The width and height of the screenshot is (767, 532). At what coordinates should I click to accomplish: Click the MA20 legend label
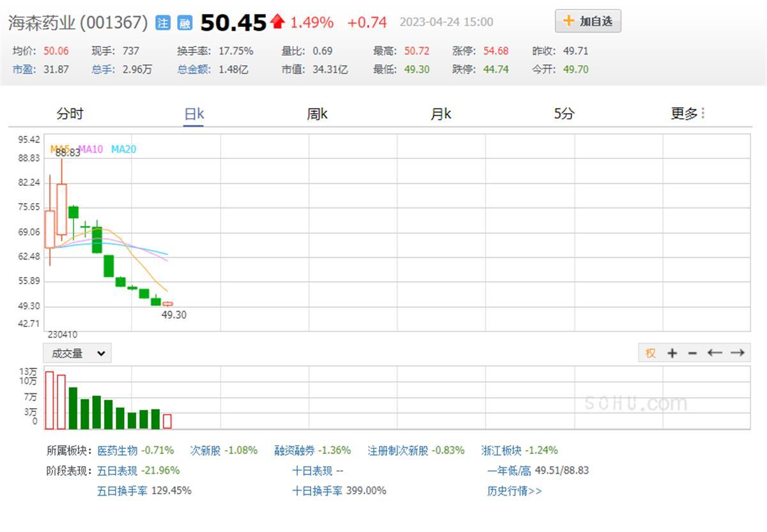coord(123,149)
